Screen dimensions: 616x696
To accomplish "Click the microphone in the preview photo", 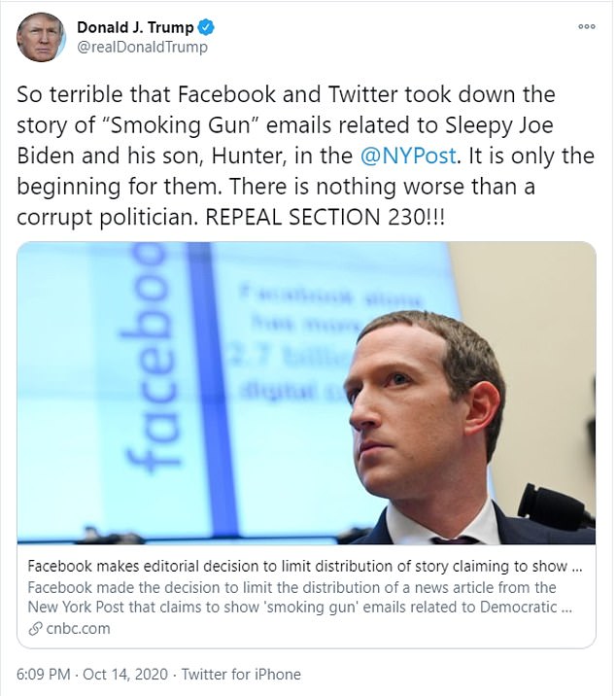I will 551,506.
